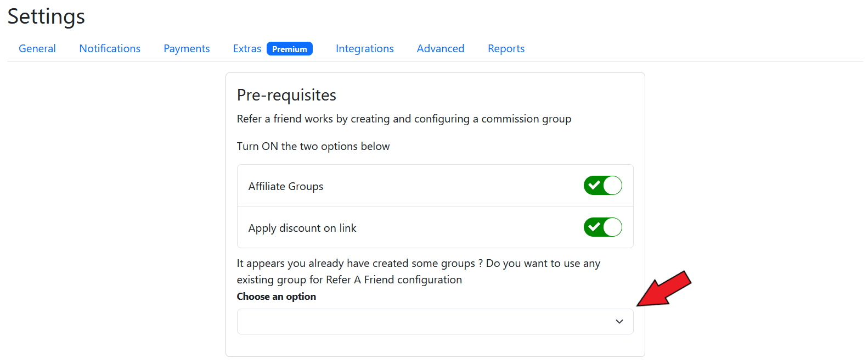Go to the Payments tab

point(187,48)
